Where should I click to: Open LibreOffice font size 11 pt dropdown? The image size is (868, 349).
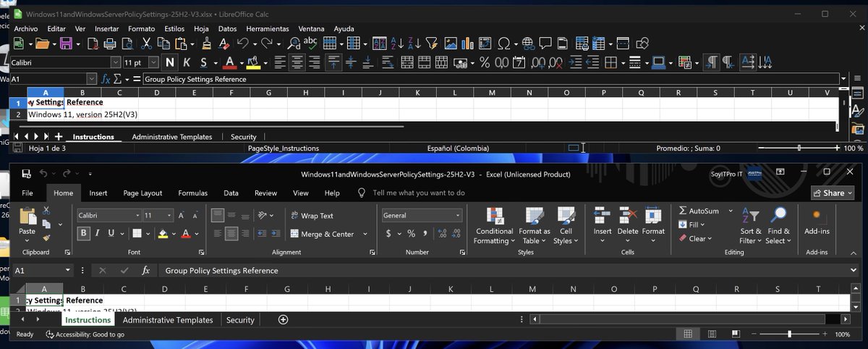[x=155, y=63]
